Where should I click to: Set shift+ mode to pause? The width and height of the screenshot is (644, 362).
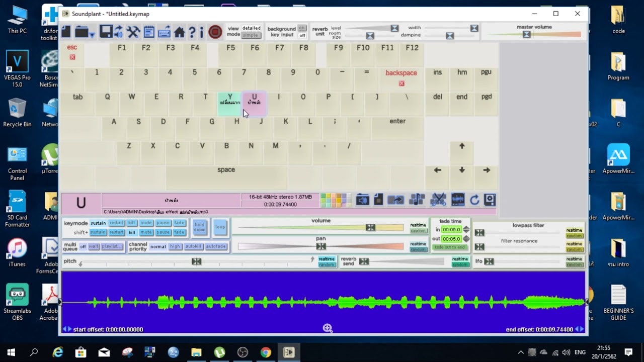pyautogui.click(x=163, y=232)
